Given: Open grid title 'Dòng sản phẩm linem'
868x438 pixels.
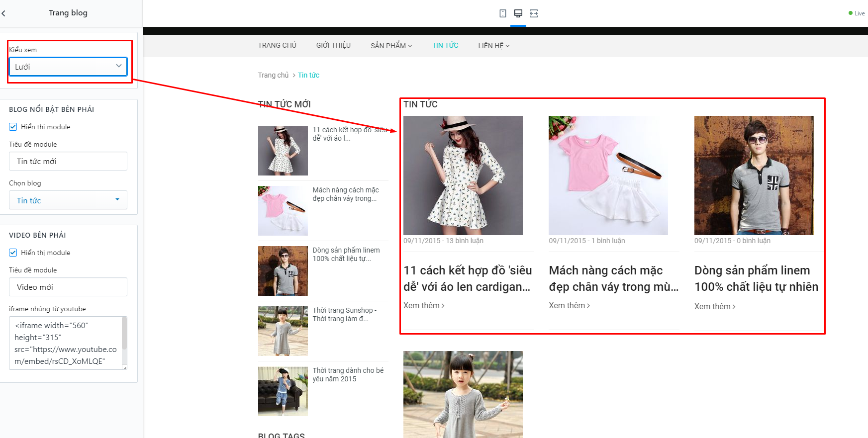Looking at the screenshot, I should (757, 278).
